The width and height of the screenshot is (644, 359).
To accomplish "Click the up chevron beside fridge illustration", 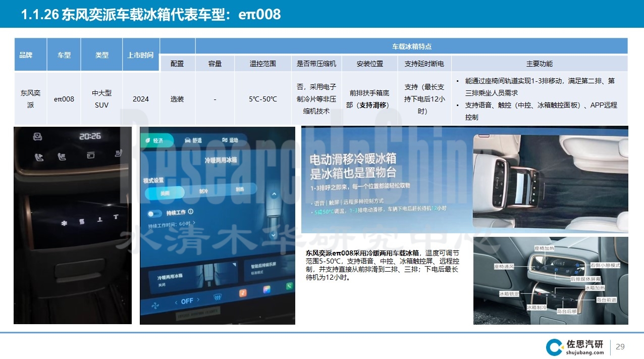I will pos(274,194).
